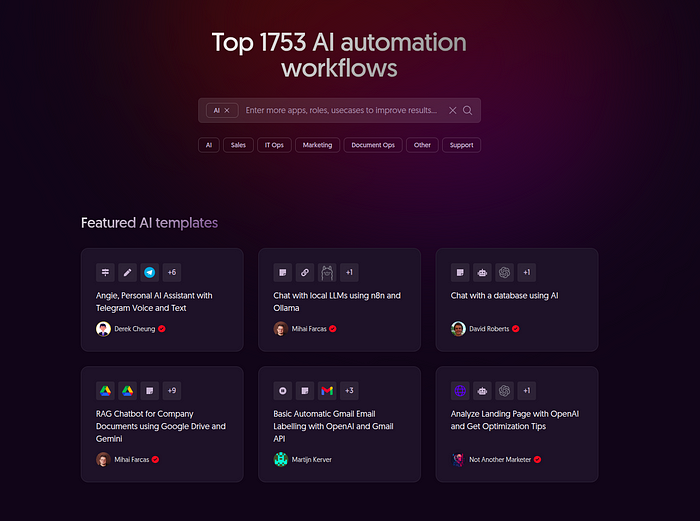Click the Ollama llama icon
Screen dimensions: 700x521
tap(327, 272)
